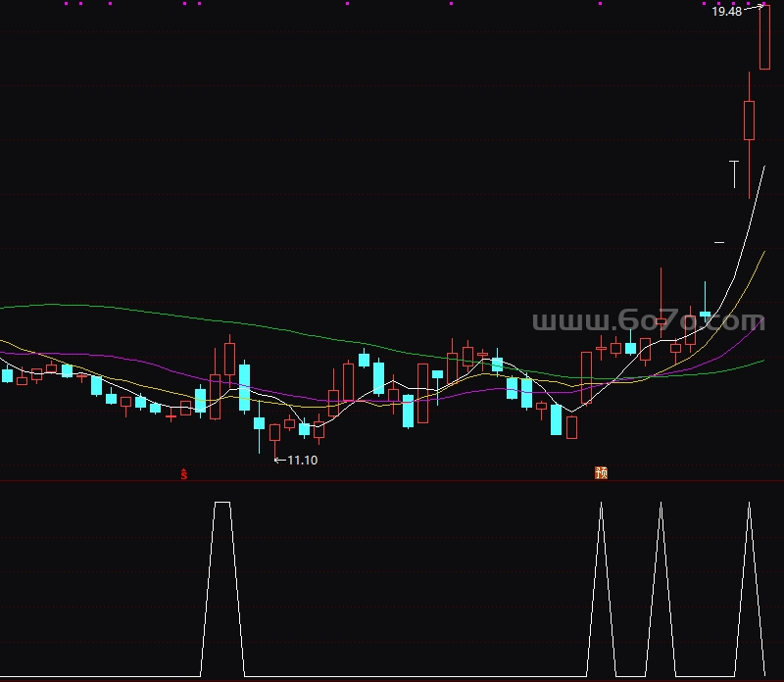The height and width of the screenshot is (682, 784).
Task: Click the flat-topped wide indicator peak in lower panel
Action: coord(222,589)
